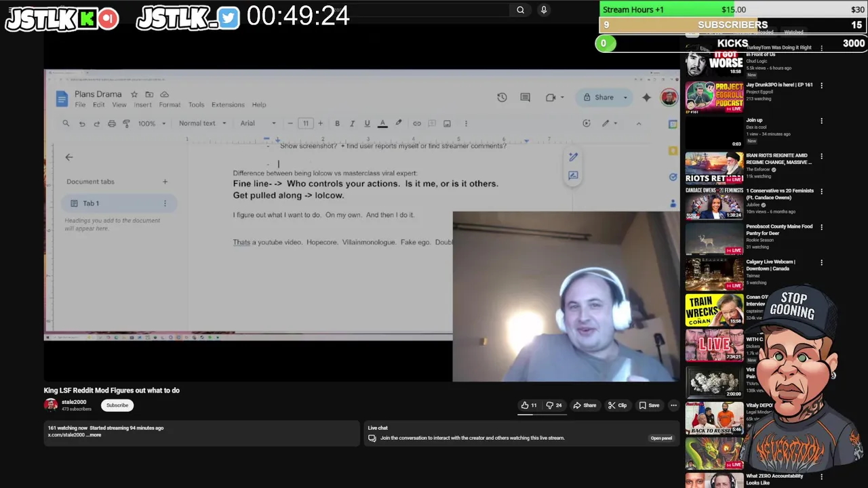Star the Plans Drama document
Viewport: 868px width, 488px height.
[134, 94]
